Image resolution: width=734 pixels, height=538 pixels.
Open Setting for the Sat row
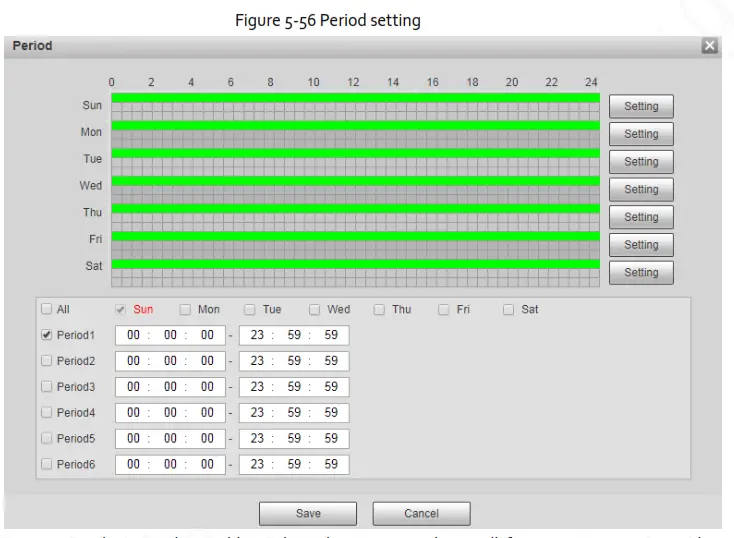(x=641, y=273)
